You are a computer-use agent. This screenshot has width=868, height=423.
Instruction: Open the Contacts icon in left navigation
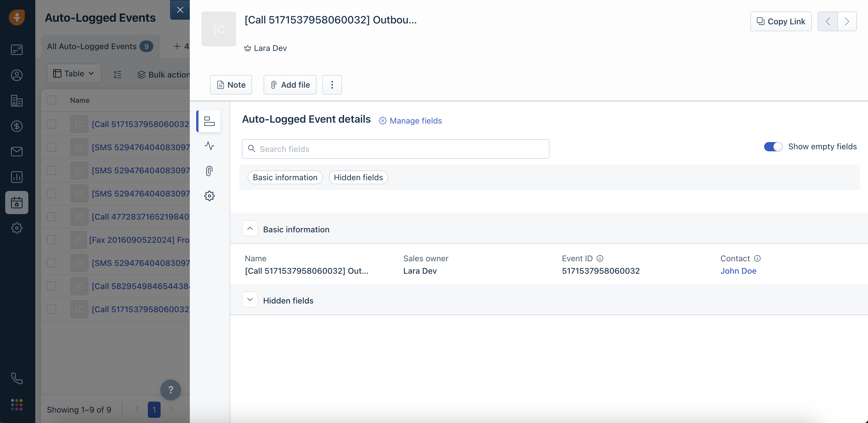[x=16, y=75]
